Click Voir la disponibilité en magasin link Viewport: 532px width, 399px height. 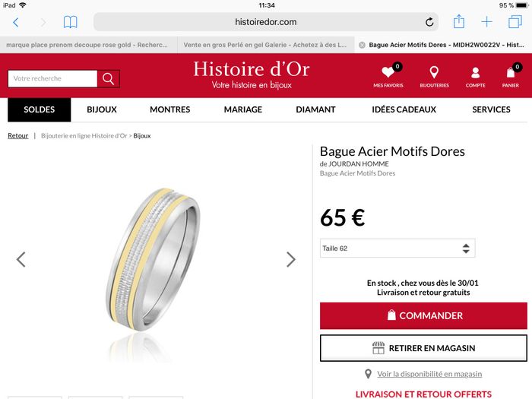click(429, 374)
